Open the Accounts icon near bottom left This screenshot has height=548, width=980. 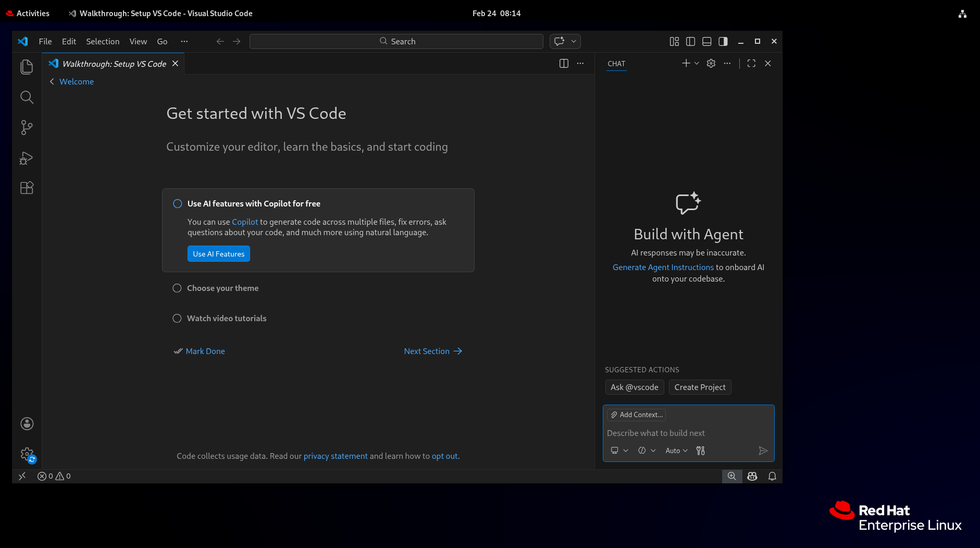pos(27,423)
